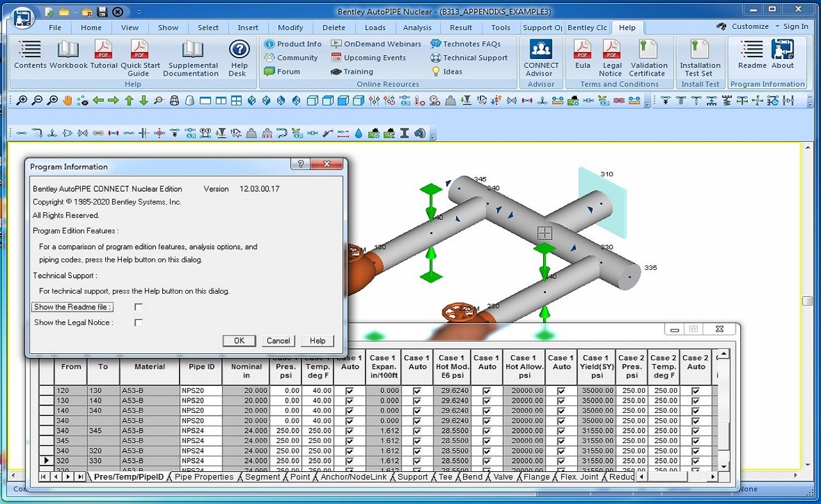Click the Zoom In magnifier icon
821x504 pixels.
22,101
